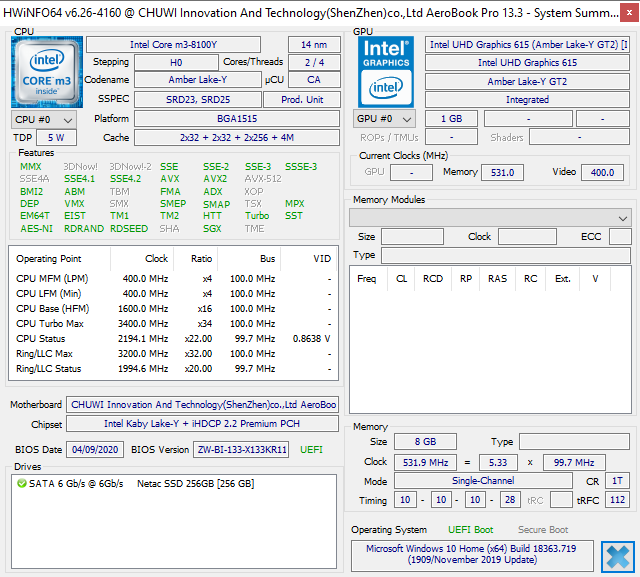
Task: Click the Intel Graphics logo
Action: [386, 72]
